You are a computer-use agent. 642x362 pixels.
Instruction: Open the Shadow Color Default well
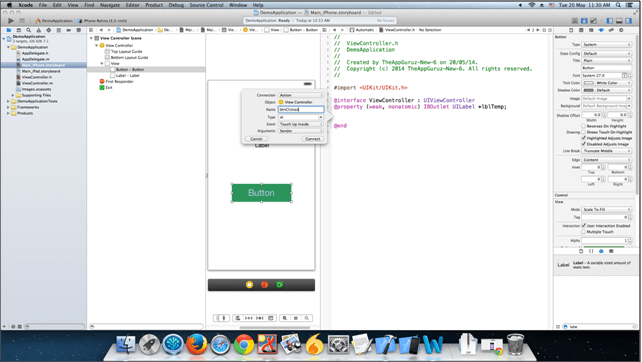(x=607, y=90)
